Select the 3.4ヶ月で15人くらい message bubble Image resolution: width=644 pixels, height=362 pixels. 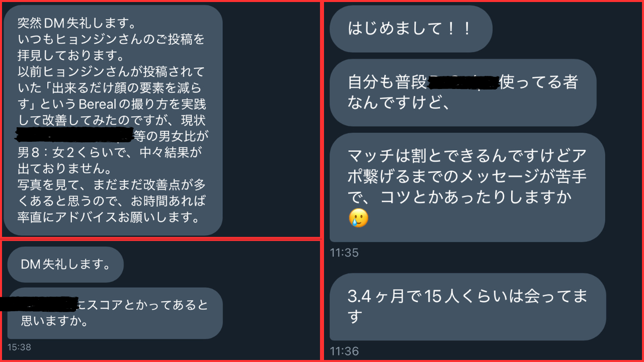[x=468, y=307]
